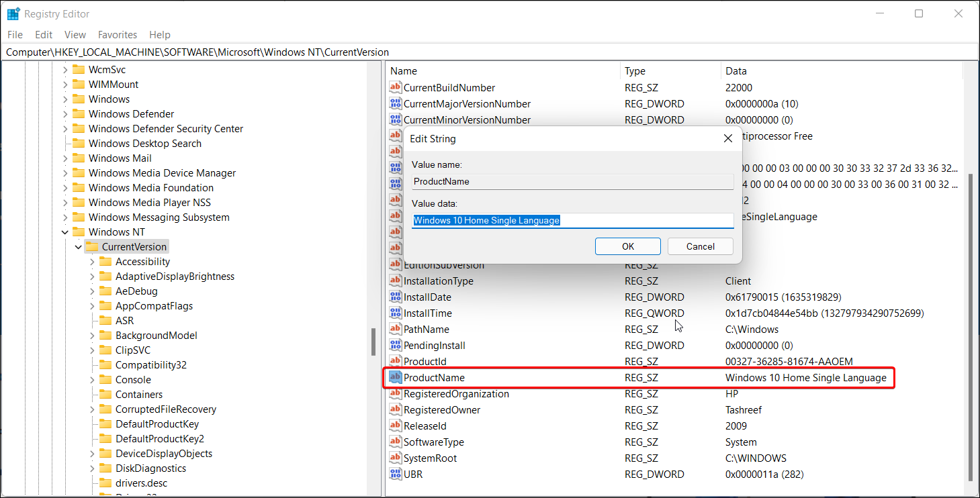The height and width of the screenshot is (498, 980).
Task: Select the SystemRoot string value icon
Action: pos(396,458)
